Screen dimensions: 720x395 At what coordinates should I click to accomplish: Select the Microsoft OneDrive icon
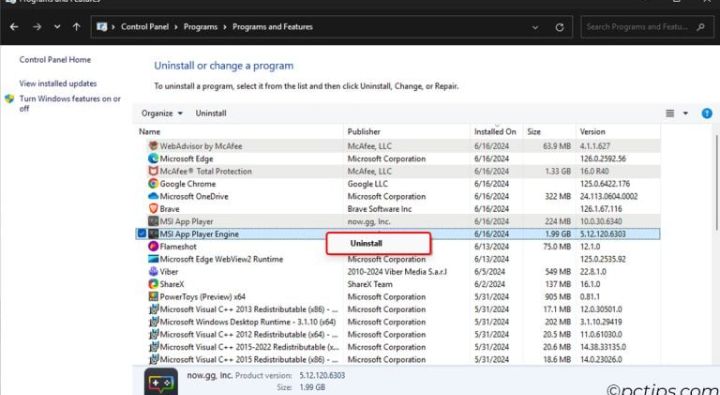tap(153, 196)
